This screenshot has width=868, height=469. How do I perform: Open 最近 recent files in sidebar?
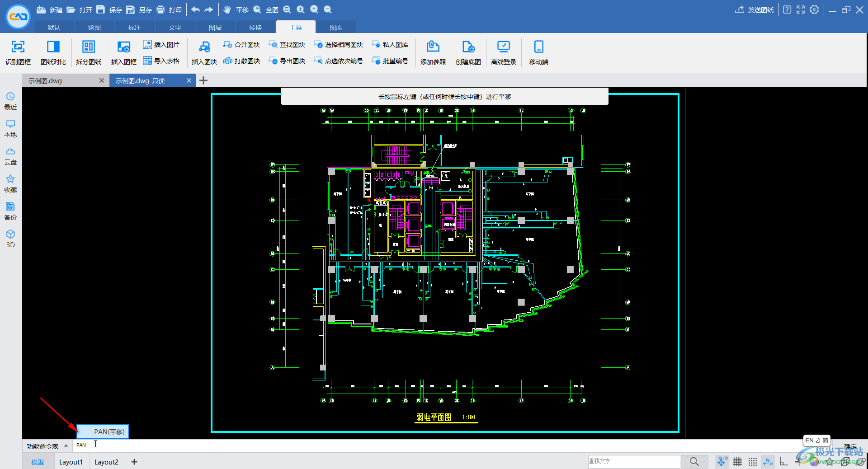(x=10, y=101)
